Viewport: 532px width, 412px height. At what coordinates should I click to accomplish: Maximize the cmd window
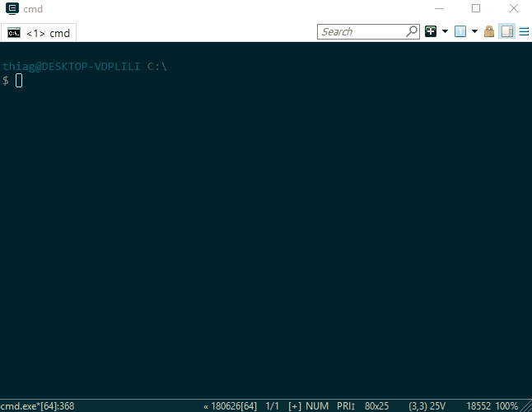click(x=476, y=8)
